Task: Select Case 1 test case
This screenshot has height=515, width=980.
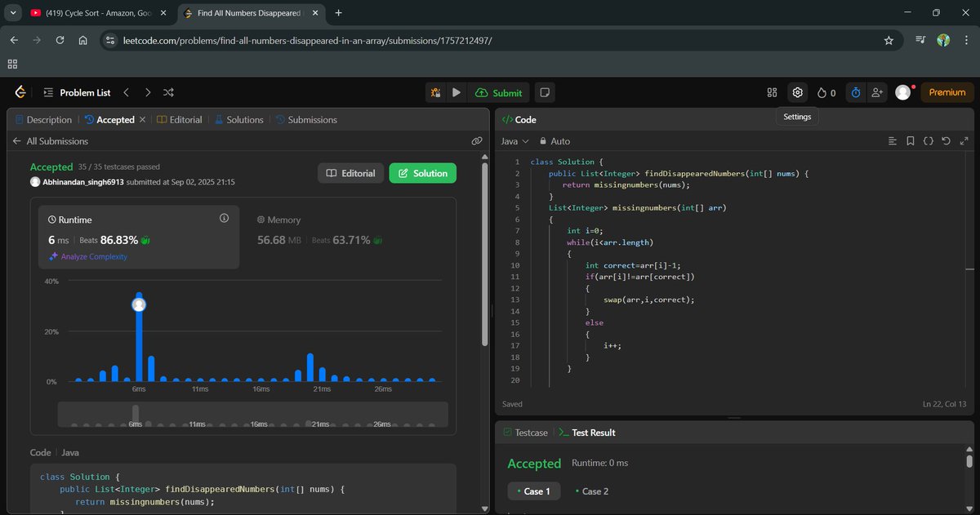Action: [533, 491]
